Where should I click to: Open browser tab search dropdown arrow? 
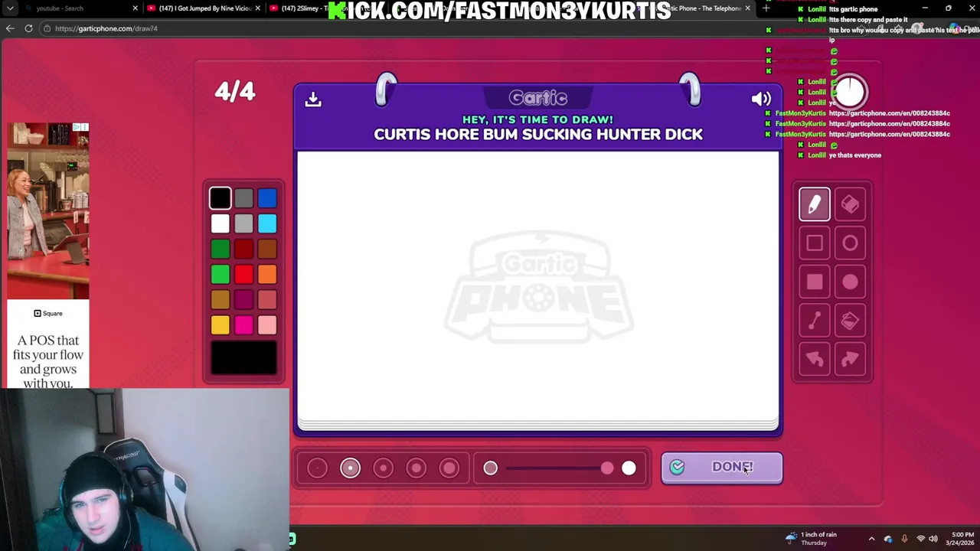[10, 8]
